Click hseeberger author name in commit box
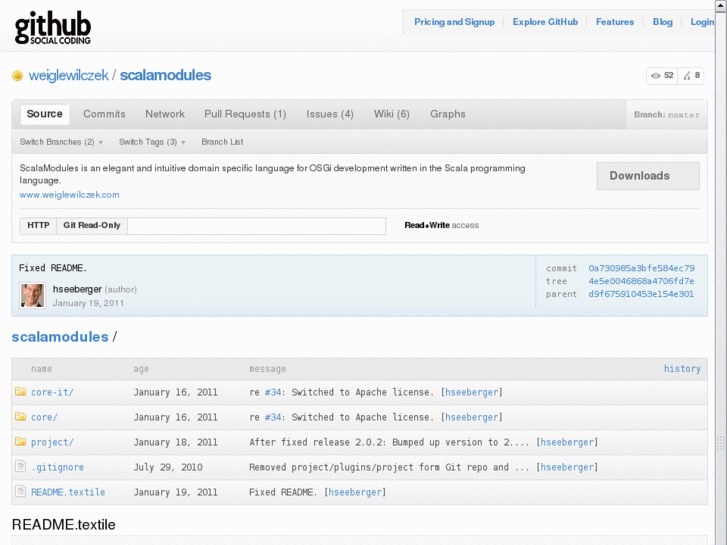Screen dimensions: 727x545 tap(77, 289)
